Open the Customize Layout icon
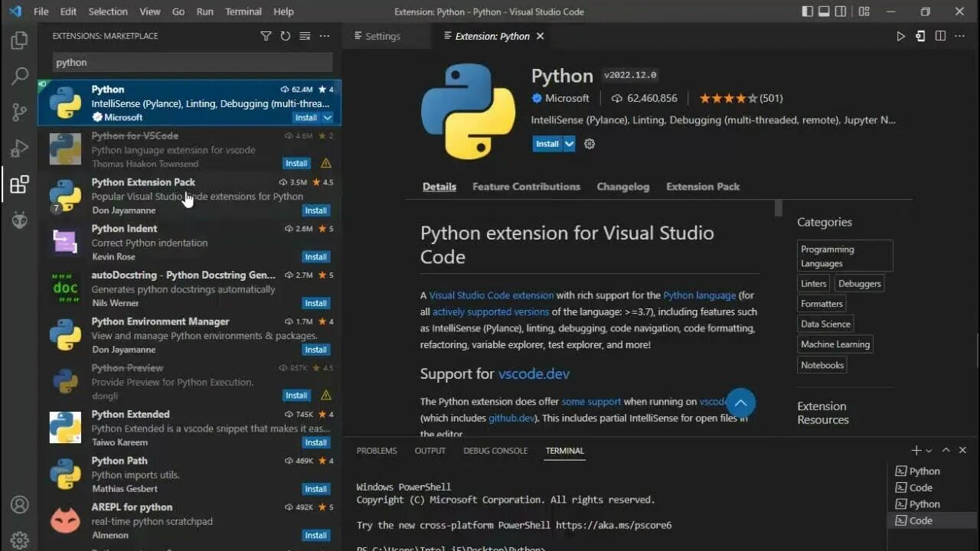980x551 pixels. (x=864, y=11)
